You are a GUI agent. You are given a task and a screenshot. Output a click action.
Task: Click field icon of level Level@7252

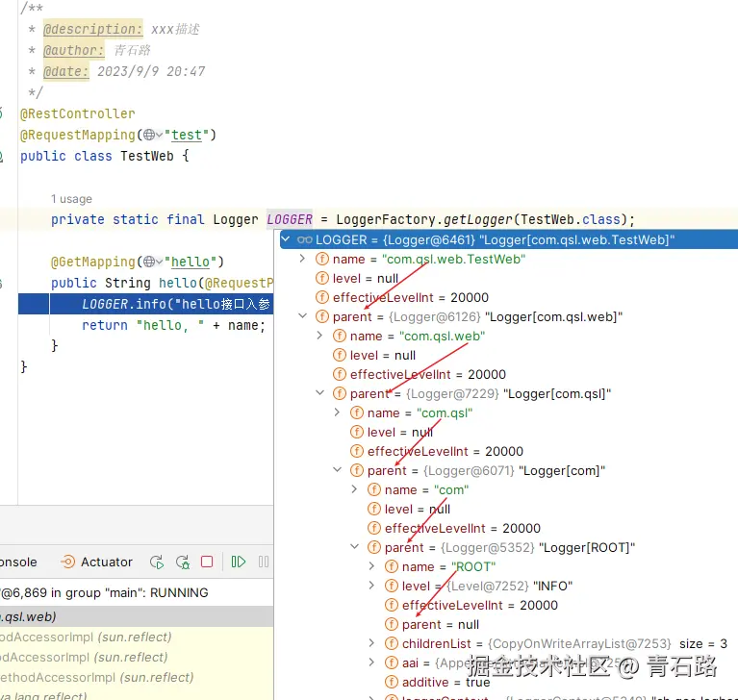tap(392, 586)
